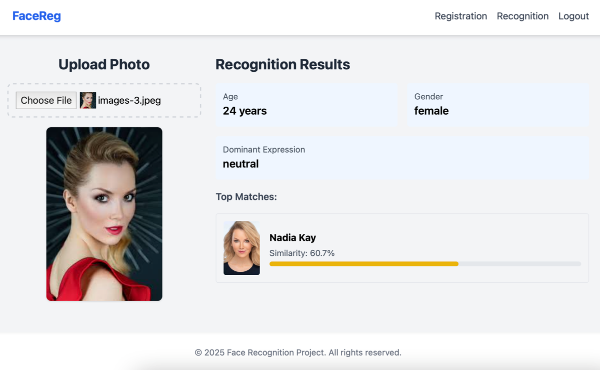Click the small images-3.jpeg file thumbnail
The height and width of the screenshot is (370, 600).
click(x=88, y=100)
